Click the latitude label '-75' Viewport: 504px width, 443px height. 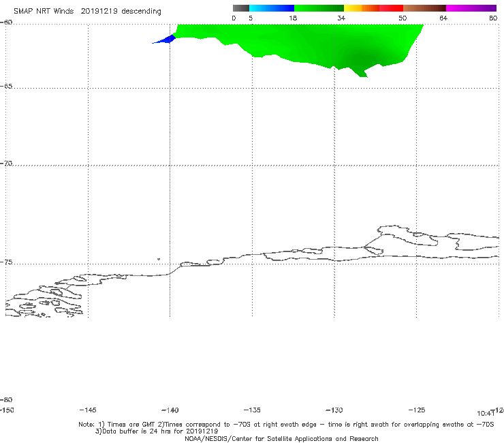[x=6, y=262]
